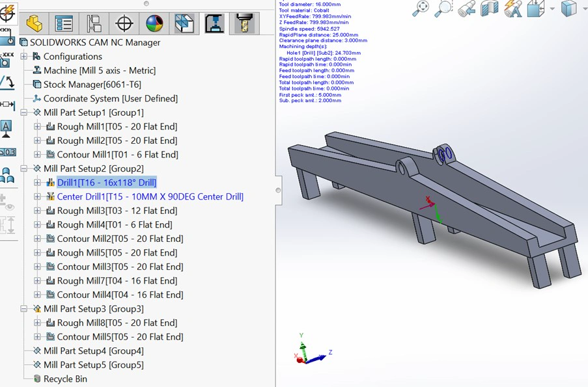Click the Machine icon in tree
This screenshot has height=387, width=588.
pos(36,70)
